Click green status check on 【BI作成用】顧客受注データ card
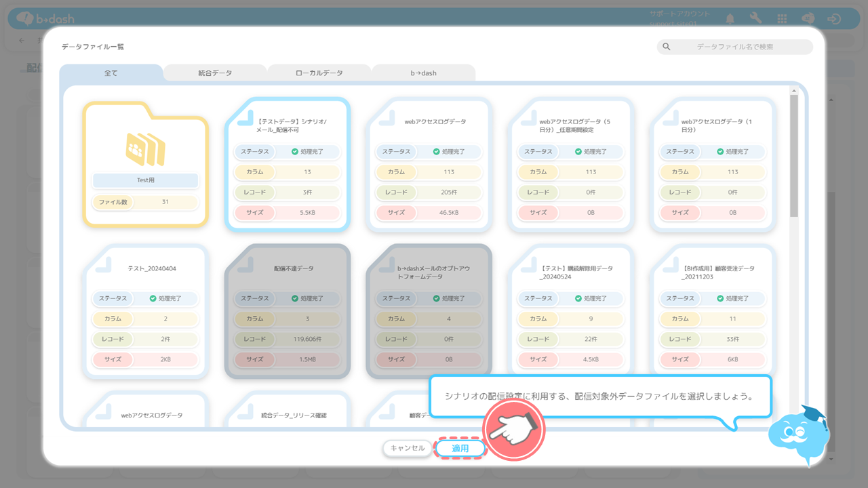Viewport: 868px width, 488px height. 720,298
